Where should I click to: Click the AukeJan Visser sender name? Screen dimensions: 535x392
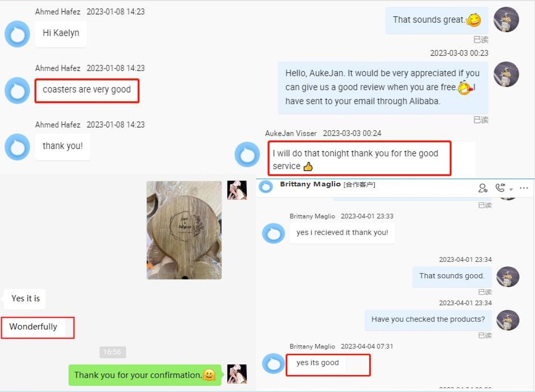click(291, 133)
